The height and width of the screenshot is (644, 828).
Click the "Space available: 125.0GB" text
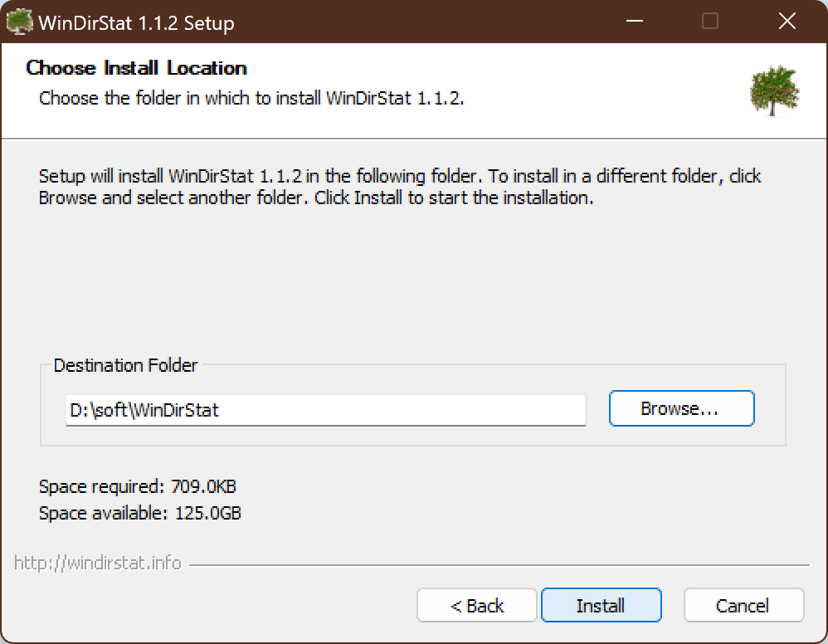140,514
